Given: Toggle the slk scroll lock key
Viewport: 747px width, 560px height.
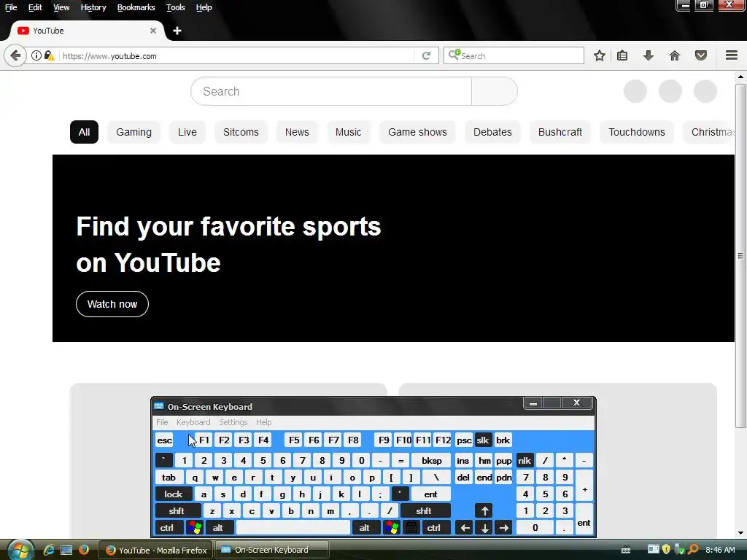Looking at the screenshot, I should (483, 440).
